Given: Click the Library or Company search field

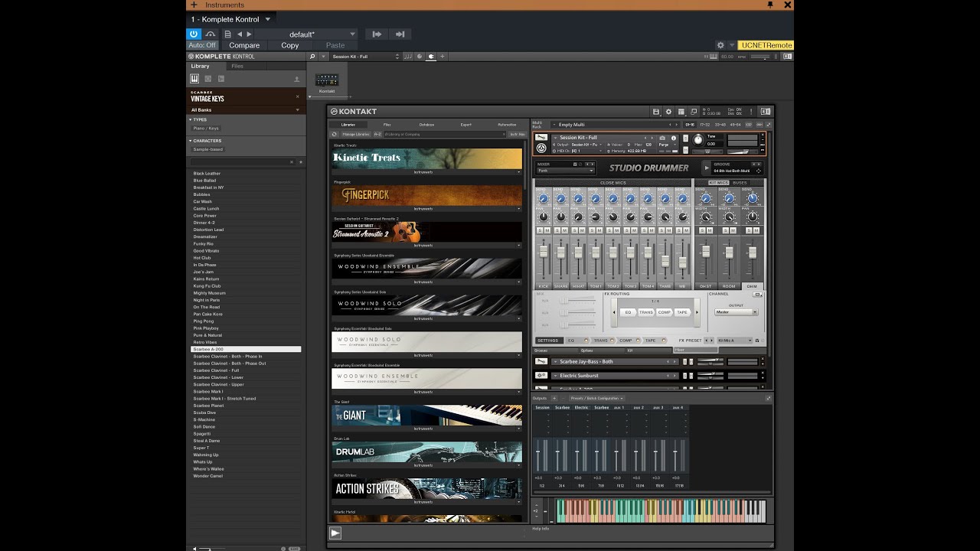Looking at the screenshot, I should (444, 134).
